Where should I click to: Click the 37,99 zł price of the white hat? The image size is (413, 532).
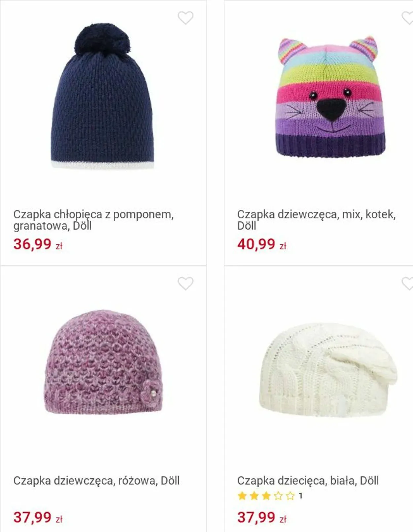262,517
